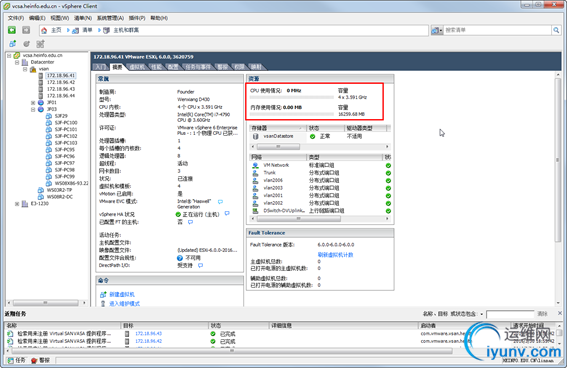
Task: Open the 警报 button in the status bar
Action: click(x=40, y=360)
